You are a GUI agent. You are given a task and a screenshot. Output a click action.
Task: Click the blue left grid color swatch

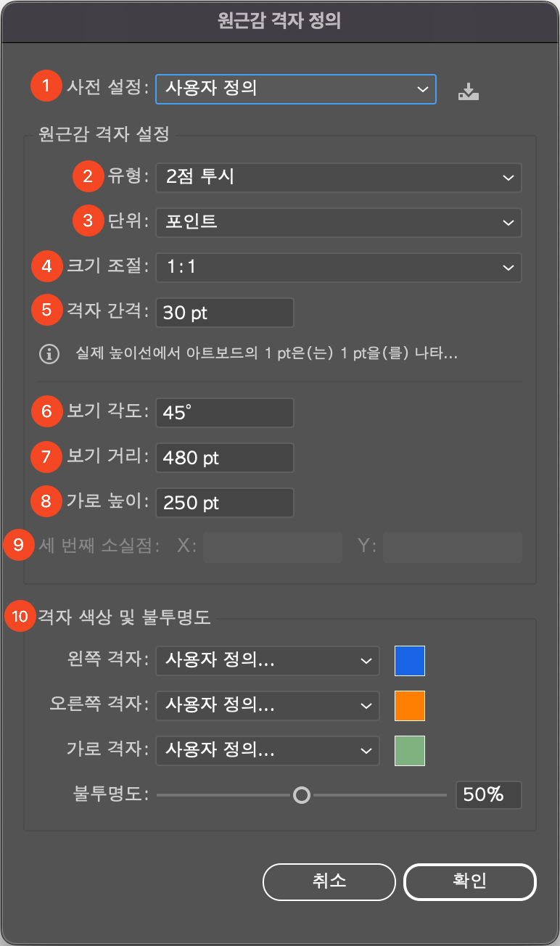click(x=410, y=661)
